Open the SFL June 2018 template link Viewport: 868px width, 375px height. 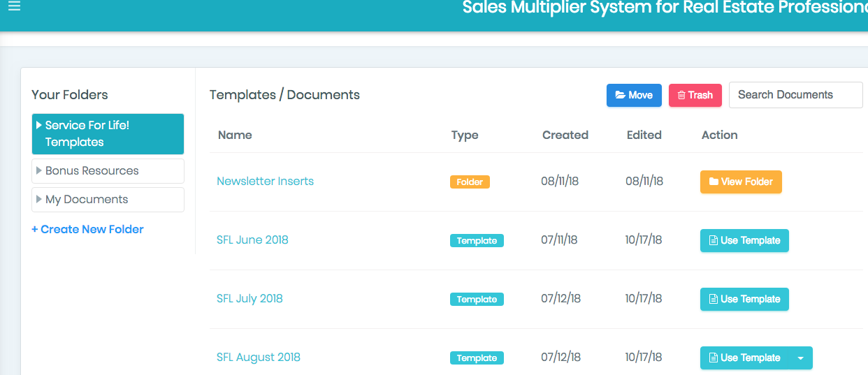pyautogui.click(x=252, y=240)
